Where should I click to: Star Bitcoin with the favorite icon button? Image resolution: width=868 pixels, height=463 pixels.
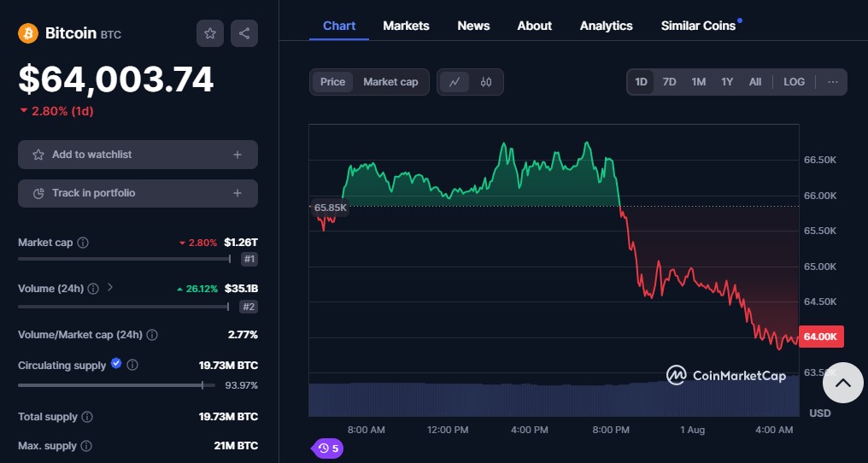(x=210, y=33)
